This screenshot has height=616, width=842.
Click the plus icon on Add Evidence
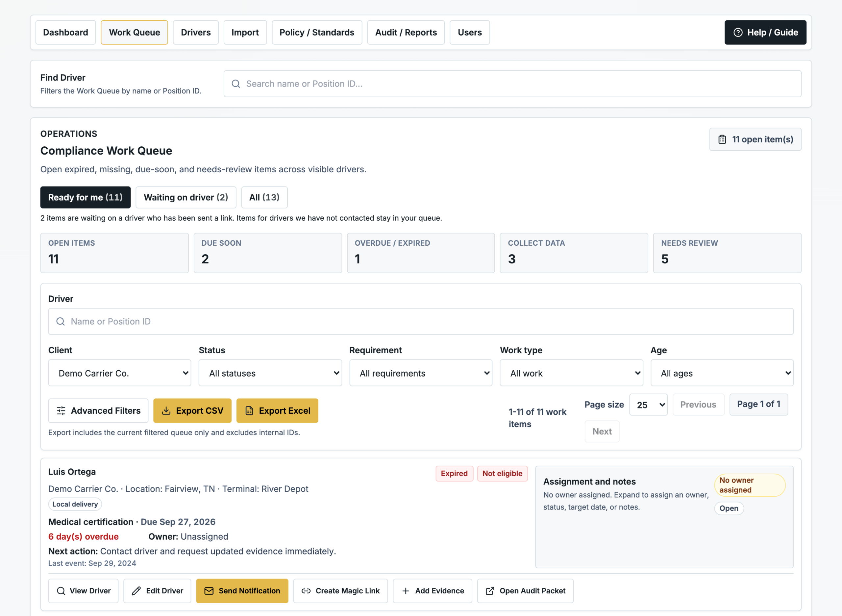tap(405, 591)
